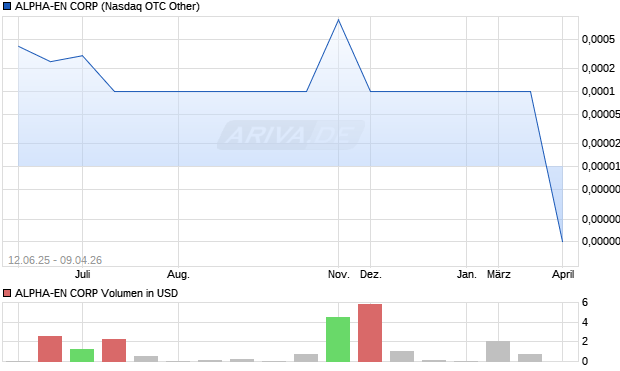Click the November price peak on chart

click(338, 19)
